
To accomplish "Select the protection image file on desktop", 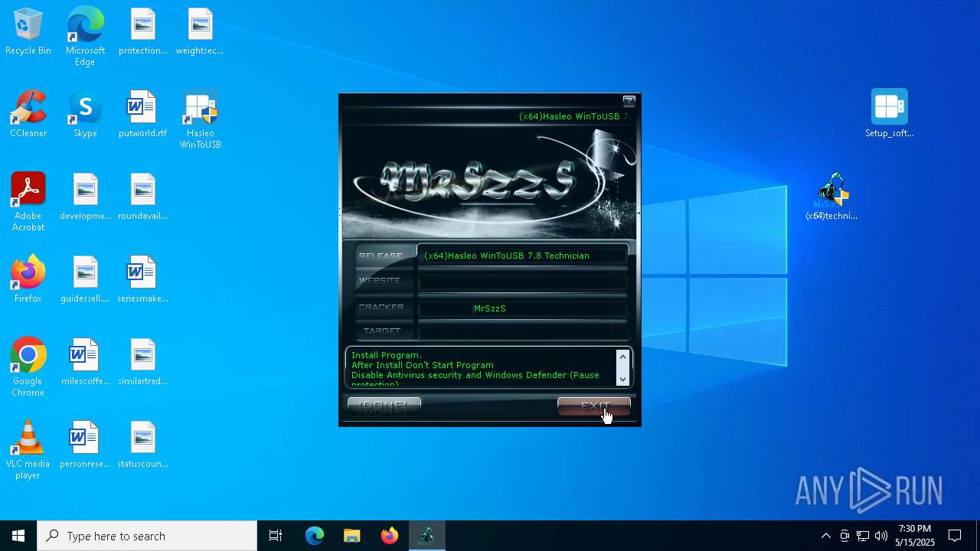I will 142,31.
